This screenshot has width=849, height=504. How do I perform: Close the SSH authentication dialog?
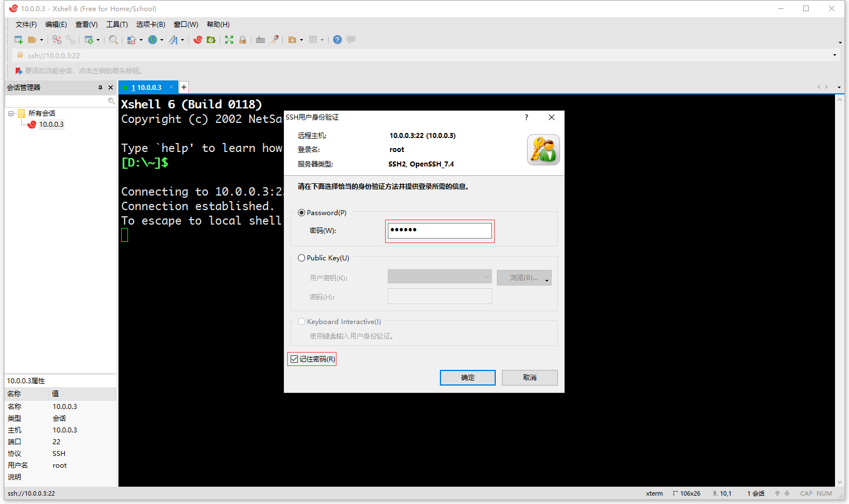tap(552, 117)
